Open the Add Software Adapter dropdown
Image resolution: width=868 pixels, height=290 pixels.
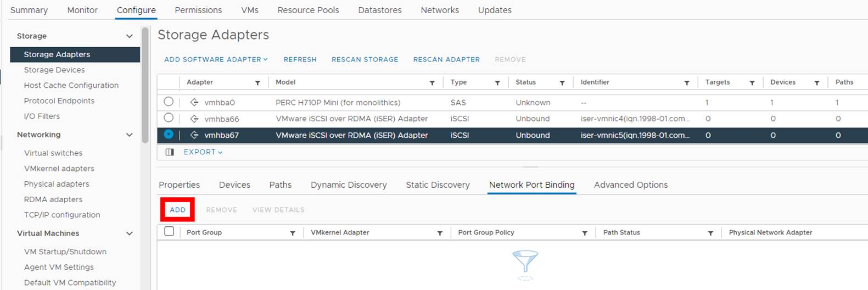(x=215, y=59)
